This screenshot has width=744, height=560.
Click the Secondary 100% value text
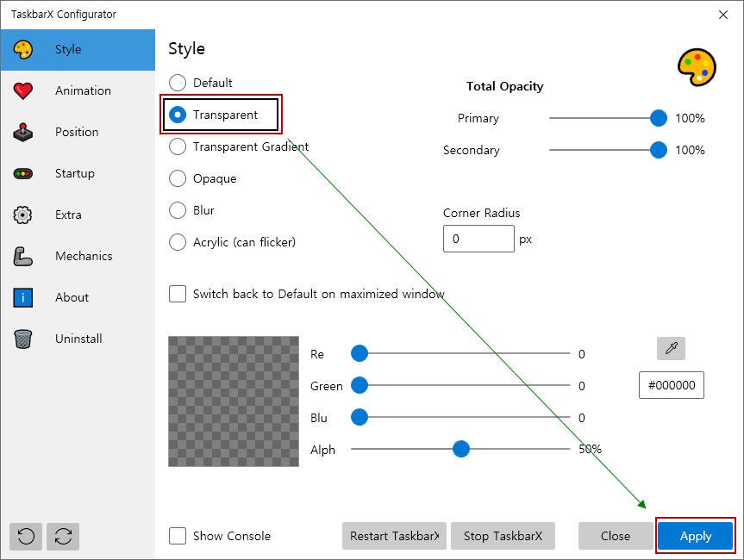point(690,150)
